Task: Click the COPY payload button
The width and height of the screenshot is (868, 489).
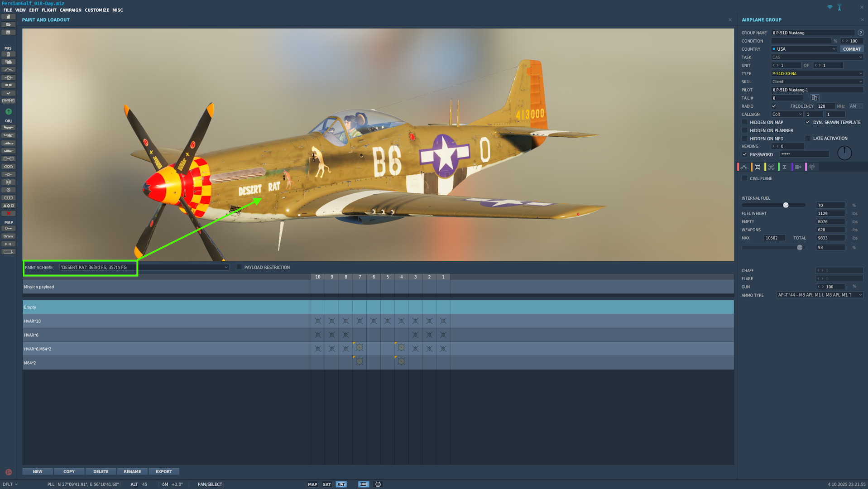Action: 69,471
